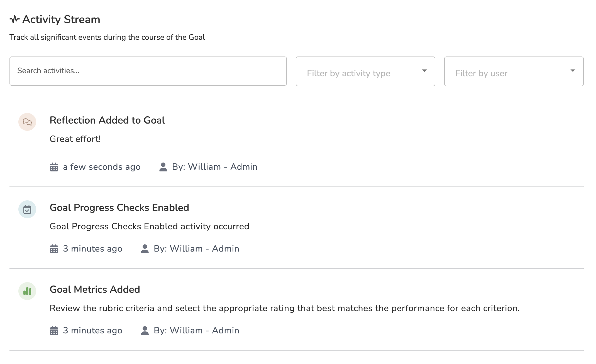This screenshot has width=596, height=364.
Task: Click user icon in Goal Metrics Added entry
Action: (145, 331)
